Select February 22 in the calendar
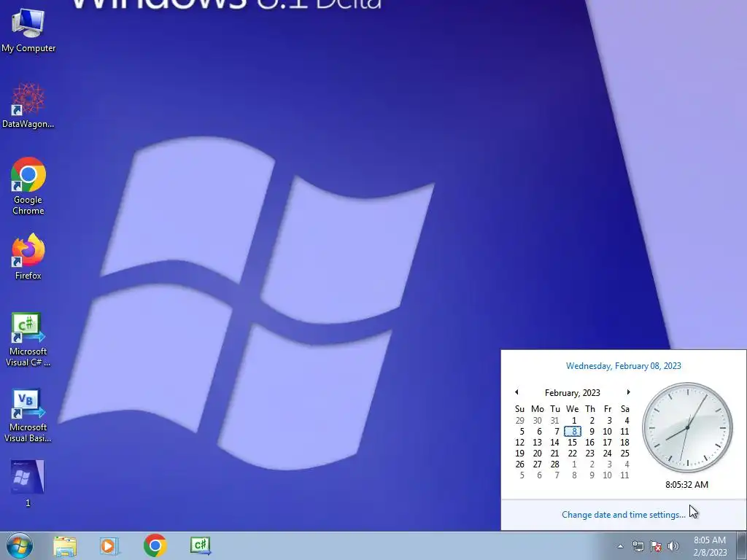 click(572, 454)
